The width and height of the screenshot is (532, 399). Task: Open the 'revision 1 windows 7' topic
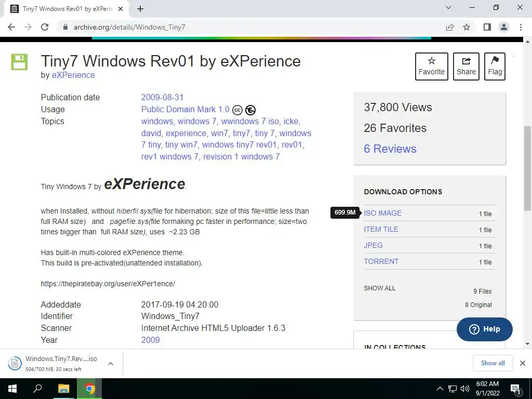pyautogui.click(x=241, y=157)
